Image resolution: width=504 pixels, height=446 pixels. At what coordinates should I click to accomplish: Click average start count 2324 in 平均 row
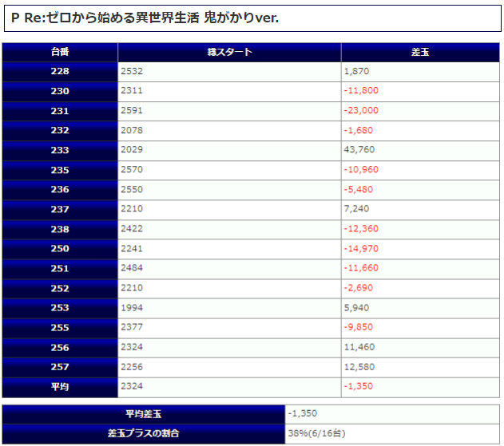click(132, 386)
